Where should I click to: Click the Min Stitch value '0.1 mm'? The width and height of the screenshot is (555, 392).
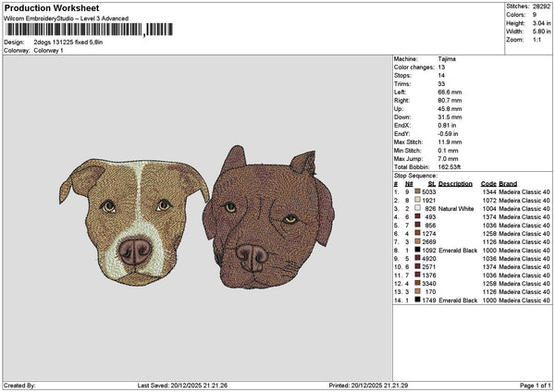click(448, 151)
